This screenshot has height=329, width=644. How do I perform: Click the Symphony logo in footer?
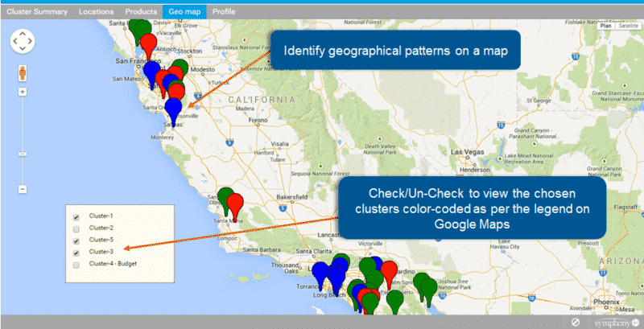click(617, 322)
